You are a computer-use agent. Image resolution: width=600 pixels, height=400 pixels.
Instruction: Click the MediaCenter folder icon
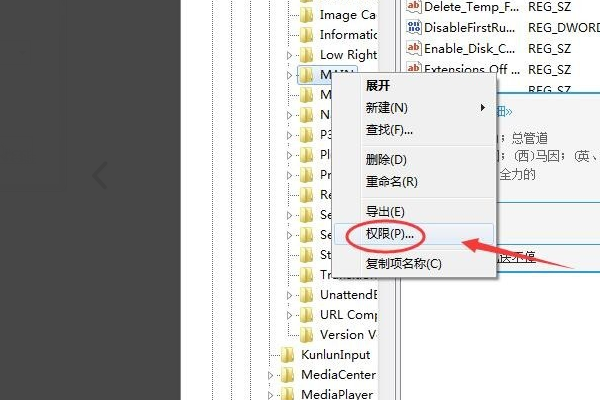(287, 375)
